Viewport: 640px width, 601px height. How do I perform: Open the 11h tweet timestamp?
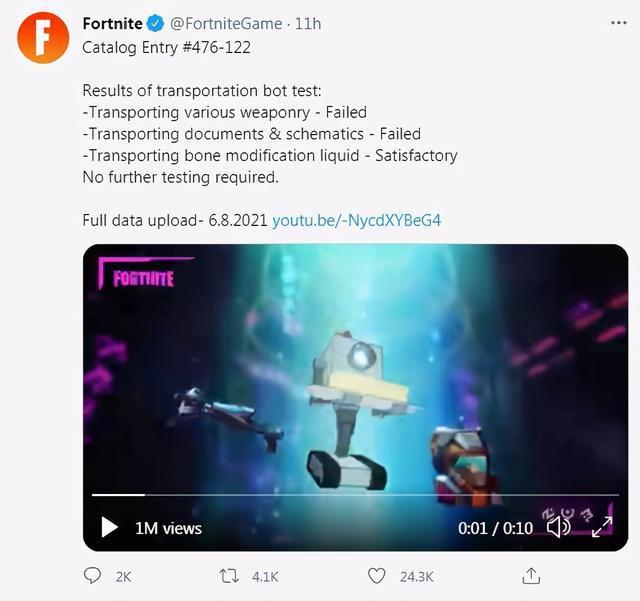[308, 24]
